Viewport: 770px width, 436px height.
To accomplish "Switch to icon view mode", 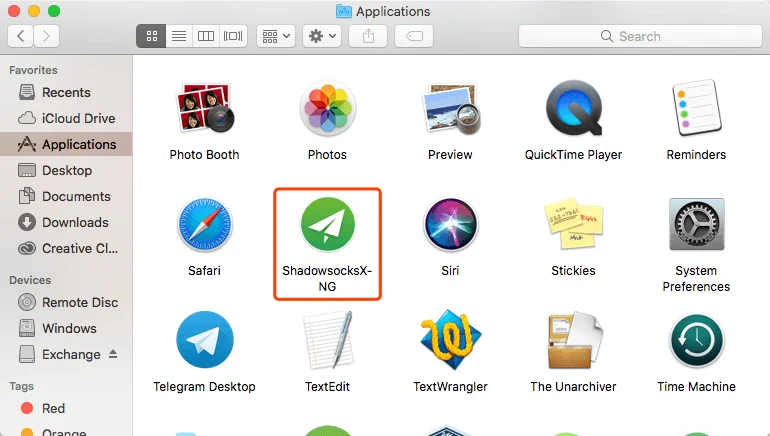I will (x=152, y=36).
